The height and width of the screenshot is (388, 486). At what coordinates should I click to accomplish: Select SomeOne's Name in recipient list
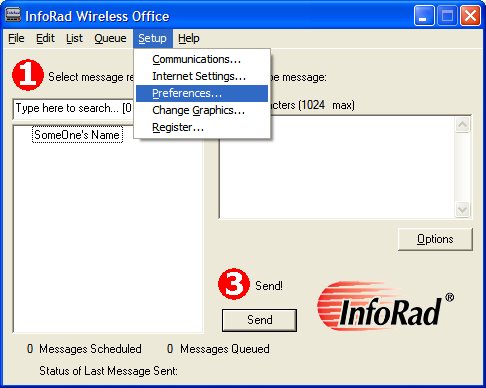77,135
